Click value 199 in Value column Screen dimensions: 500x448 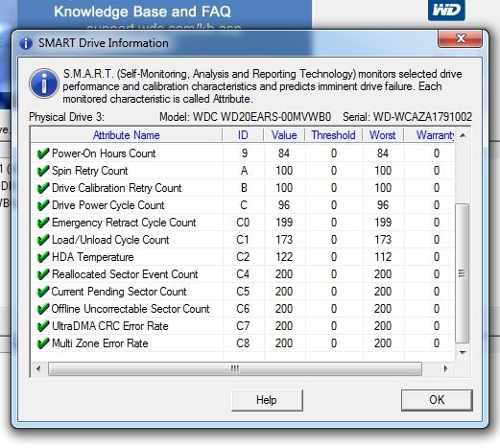coord(284,223)
